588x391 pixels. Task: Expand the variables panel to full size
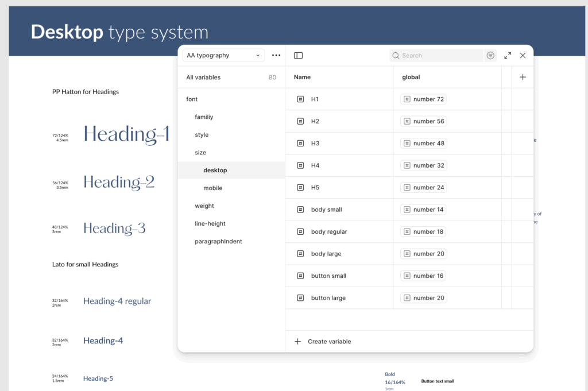pyautogui.click(x=508, y=56)
